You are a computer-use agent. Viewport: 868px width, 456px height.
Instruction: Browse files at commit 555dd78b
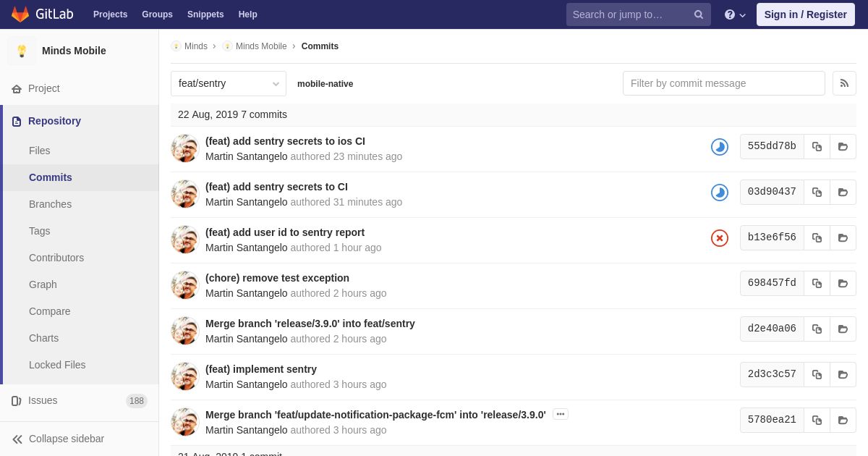tap(843, 146)
